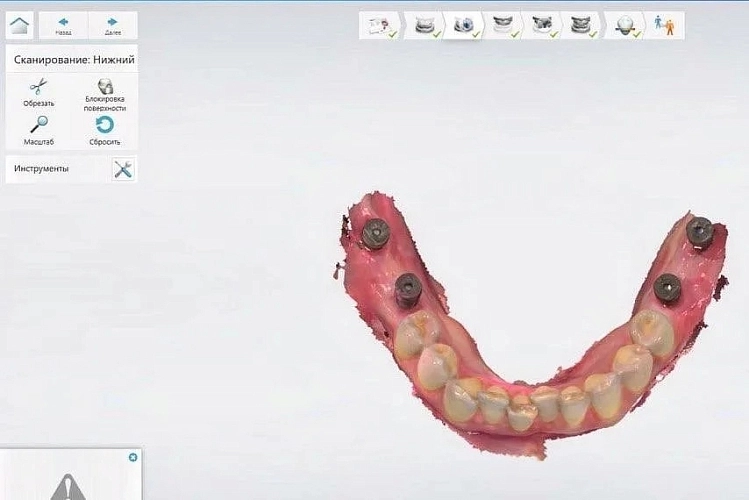Jump to the sixth workflow jaw step

pos(580,26)
